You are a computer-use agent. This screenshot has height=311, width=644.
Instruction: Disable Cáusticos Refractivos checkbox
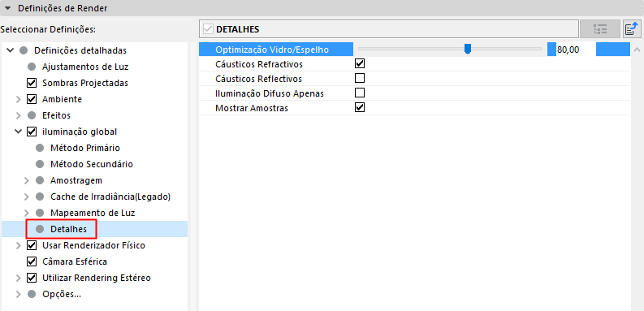tap(360, 63)
